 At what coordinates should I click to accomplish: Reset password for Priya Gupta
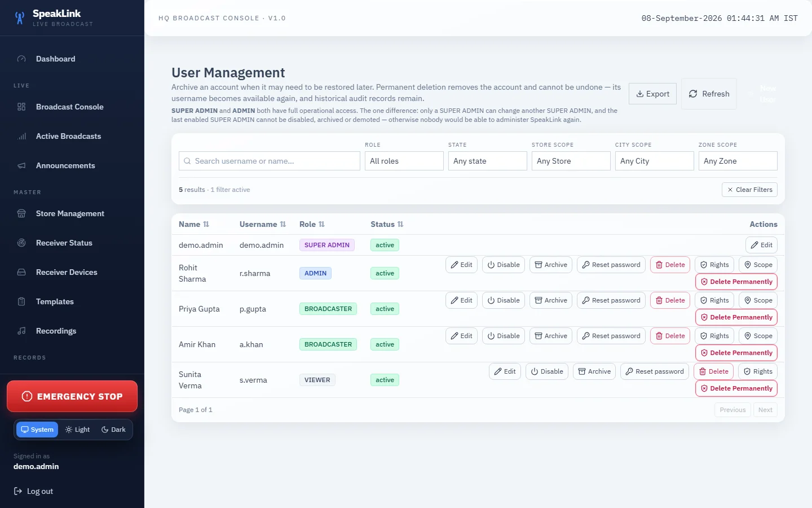(611, 300)
